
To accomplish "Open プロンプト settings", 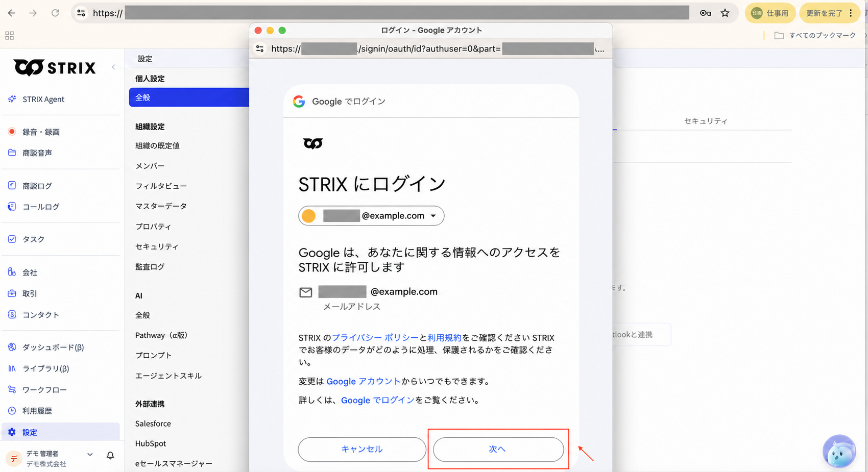I will coord(153,355).
